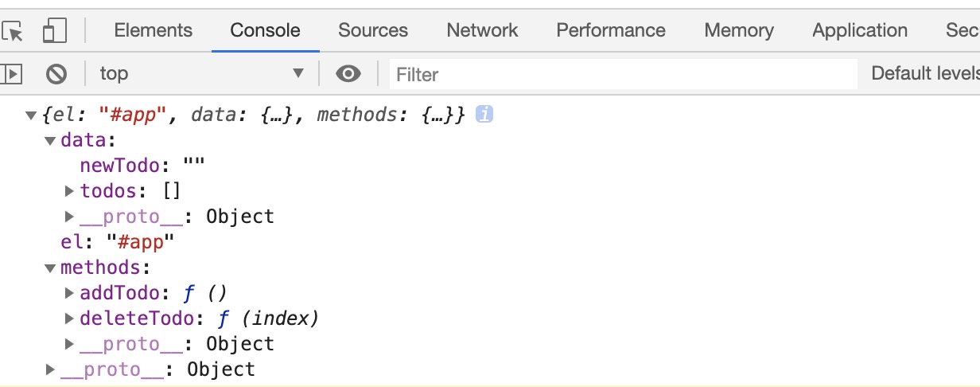Toggle the device toolbar icon
The width and height of the screenshot is (980, 387).
pos(54,31)
